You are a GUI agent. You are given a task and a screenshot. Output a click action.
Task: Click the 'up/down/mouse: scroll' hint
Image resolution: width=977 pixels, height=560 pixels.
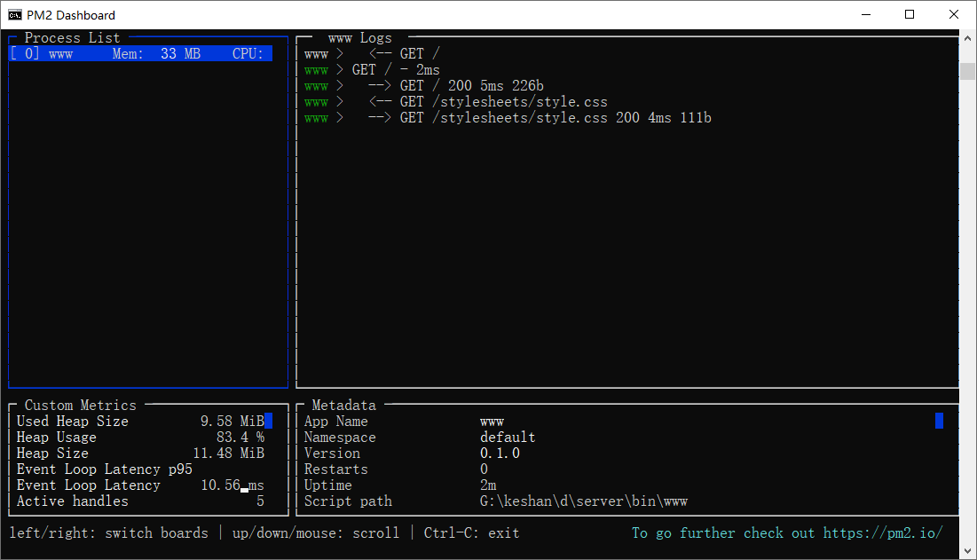pyautogui.click(x=316, y=532)
